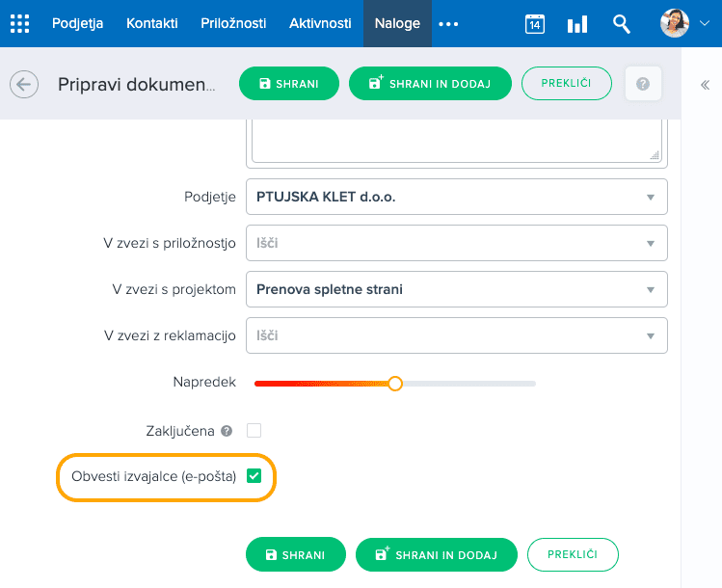This screenshot has width=722, height=588.
Task: Open the calendar icon in top bar
Action: click(535, 24)
